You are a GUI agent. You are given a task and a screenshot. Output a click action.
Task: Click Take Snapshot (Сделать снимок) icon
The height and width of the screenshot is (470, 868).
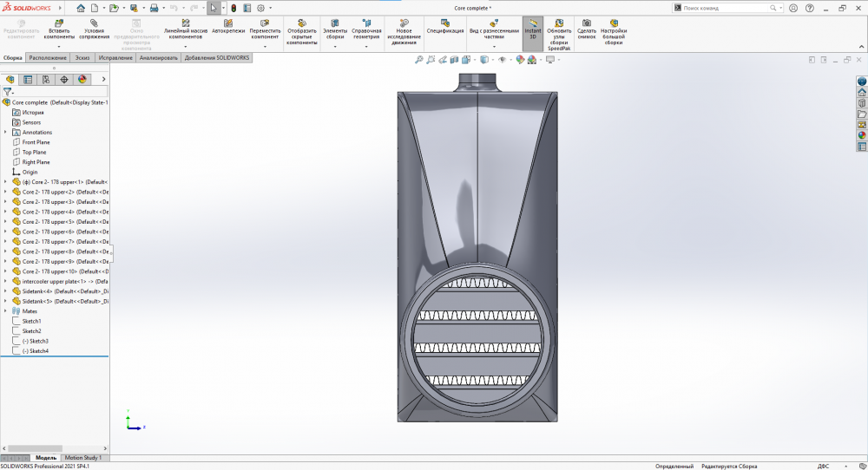pos(587,23)
